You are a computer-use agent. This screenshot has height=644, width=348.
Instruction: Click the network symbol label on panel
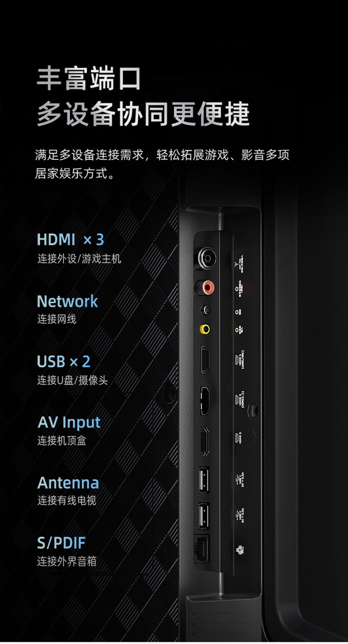pos(241,548)
